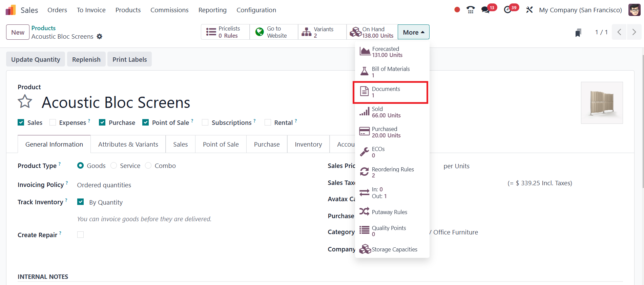Image resolution: width=644 pixels, height=285 pixels.
Task: Open the Sales app home icon
Action: 11,10
